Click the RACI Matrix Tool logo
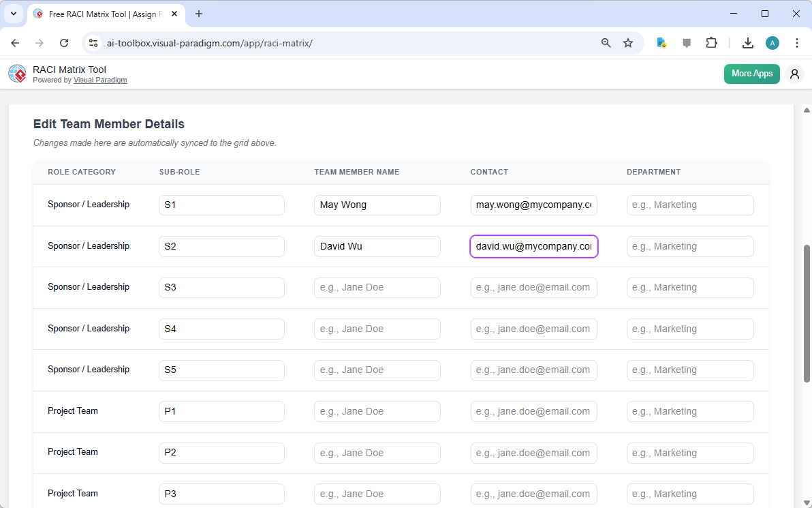812x508 pixels. pos(17,74)
